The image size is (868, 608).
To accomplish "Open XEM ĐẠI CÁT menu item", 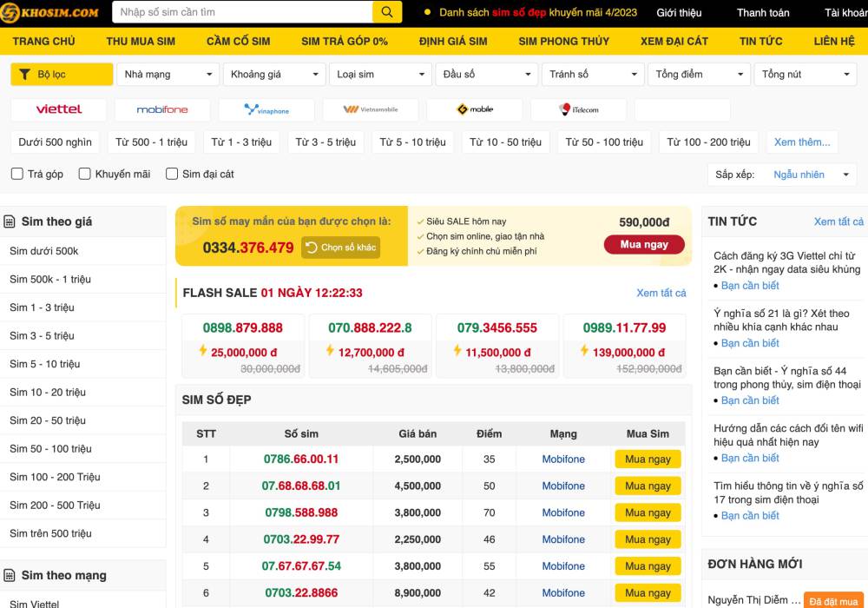I will coord(674,41).
